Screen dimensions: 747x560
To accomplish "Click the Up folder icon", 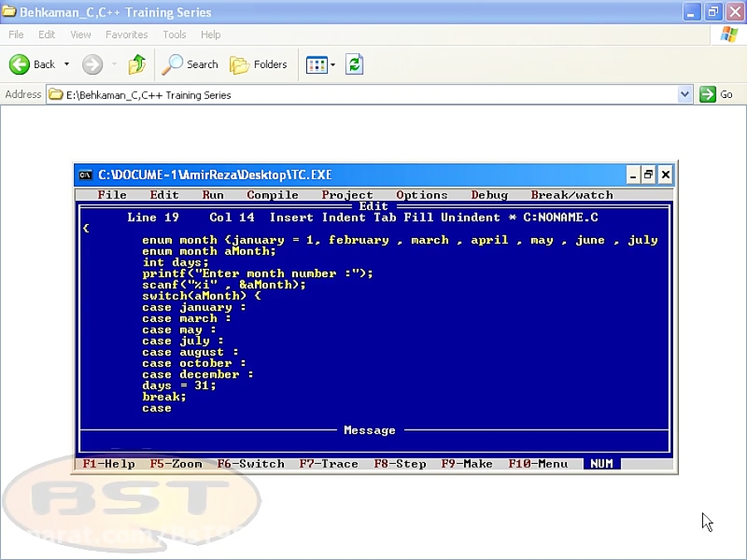I will 137,65.
